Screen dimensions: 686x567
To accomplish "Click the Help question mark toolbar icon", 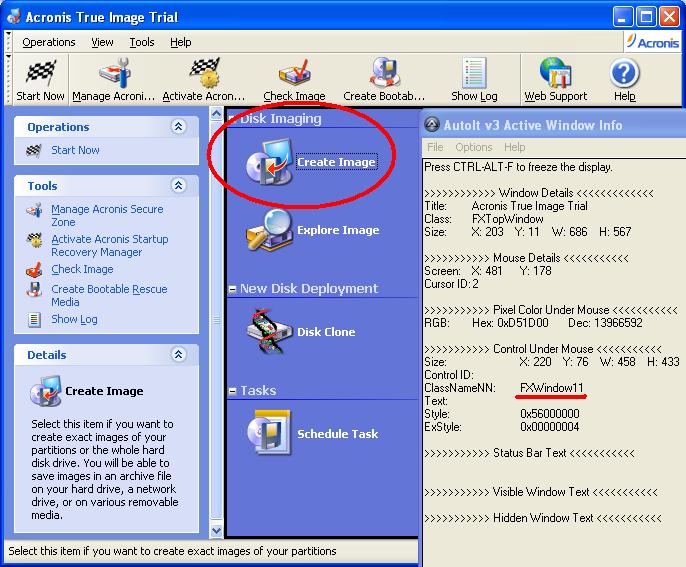I will [624, 73].
